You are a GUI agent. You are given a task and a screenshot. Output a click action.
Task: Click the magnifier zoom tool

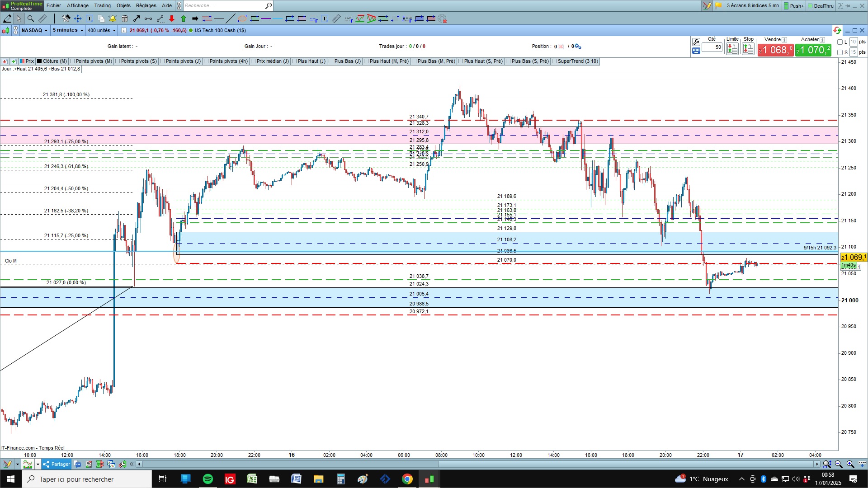[x=31, y=19]
